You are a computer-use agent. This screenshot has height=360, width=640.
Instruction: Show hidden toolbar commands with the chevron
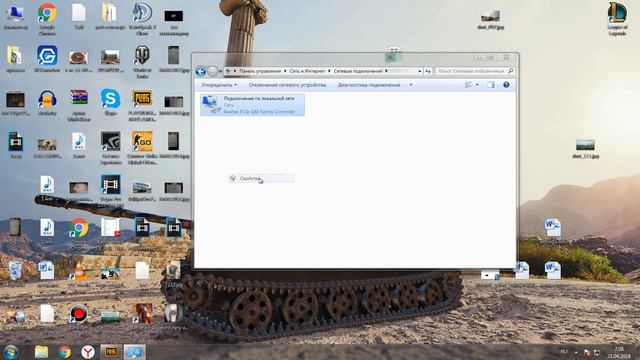tap(411, 85)
